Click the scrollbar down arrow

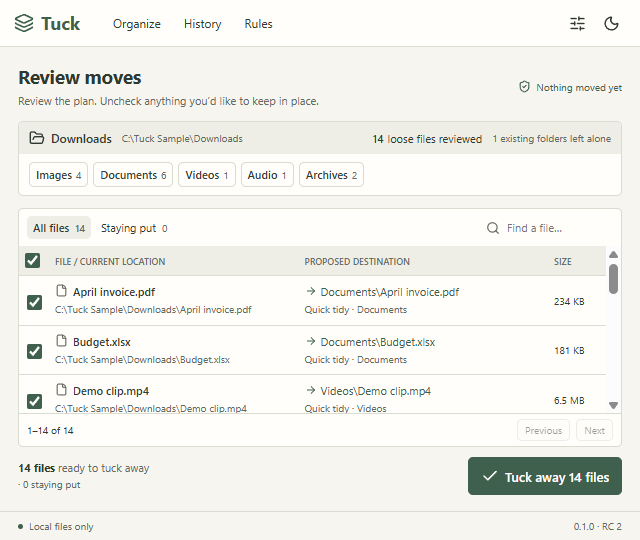613,405
